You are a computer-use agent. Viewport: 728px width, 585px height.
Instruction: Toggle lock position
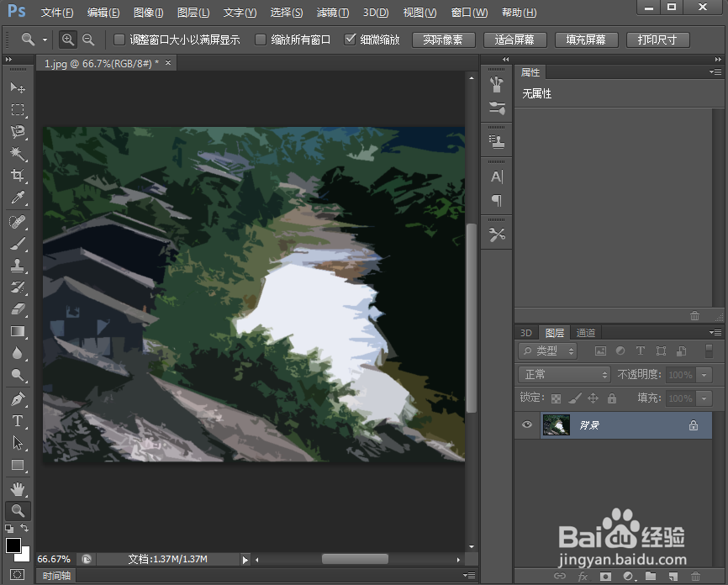click(593, 398)
